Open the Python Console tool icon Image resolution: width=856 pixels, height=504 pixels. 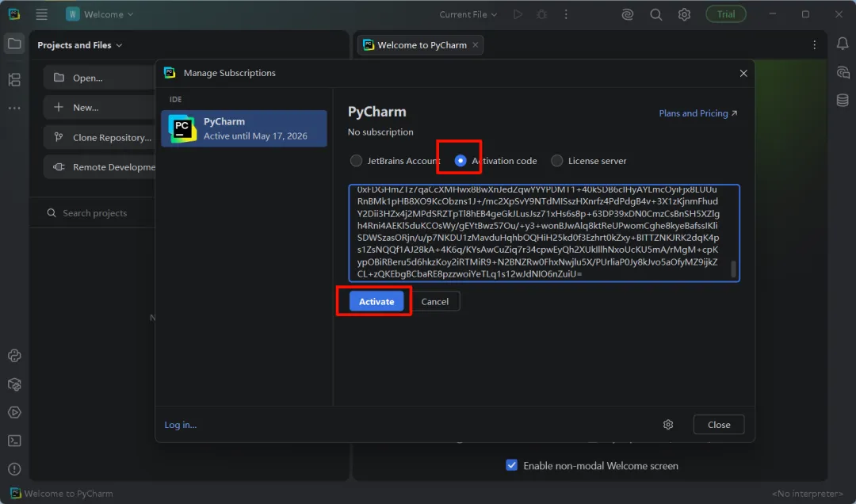click(x=14, y=356)
